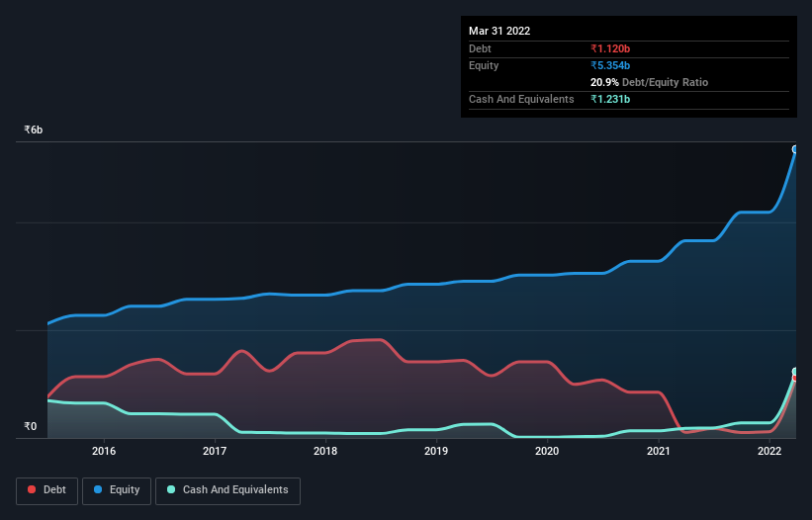
Task: Click the ₹0 y-axis label
Action: coord(30,426)
